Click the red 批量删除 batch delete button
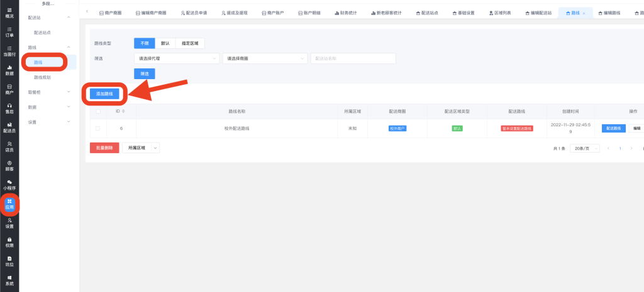This screenshot has height=292, width=644. [104, 148]
